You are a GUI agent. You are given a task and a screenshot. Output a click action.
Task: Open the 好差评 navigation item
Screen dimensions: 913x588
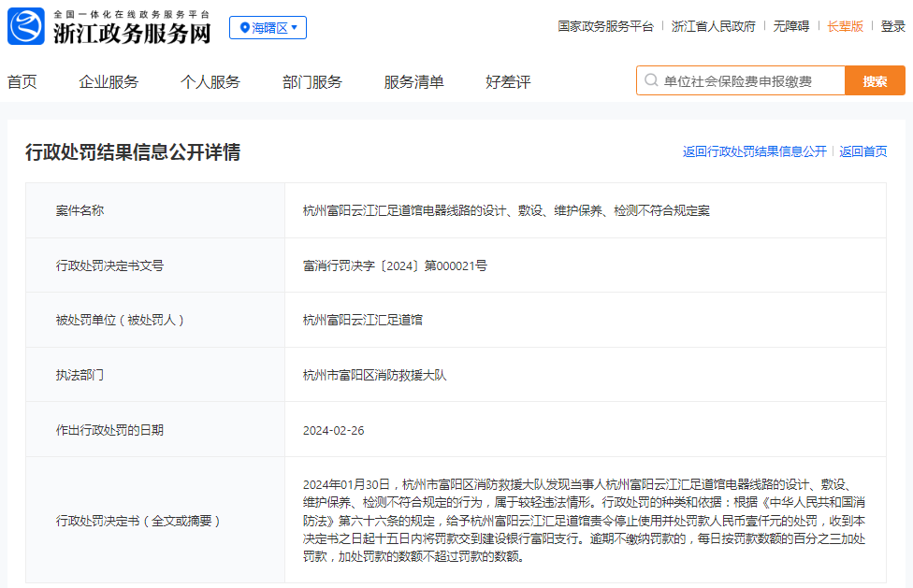508,82
